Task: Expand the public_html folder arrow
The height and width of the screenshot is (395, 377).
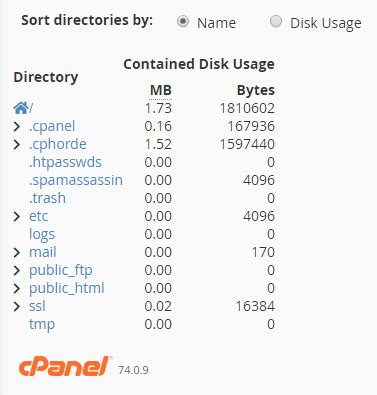Action: [x=17, y=288]
